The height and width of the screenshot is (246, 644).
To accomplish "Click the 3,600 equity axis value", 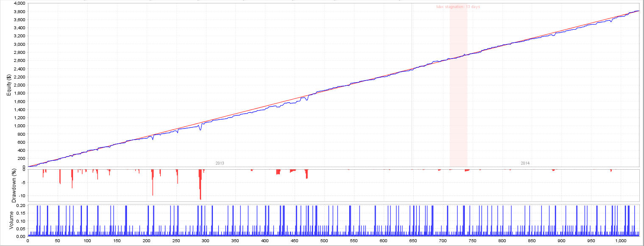I will pyautogui.click(x=19, y=20).
